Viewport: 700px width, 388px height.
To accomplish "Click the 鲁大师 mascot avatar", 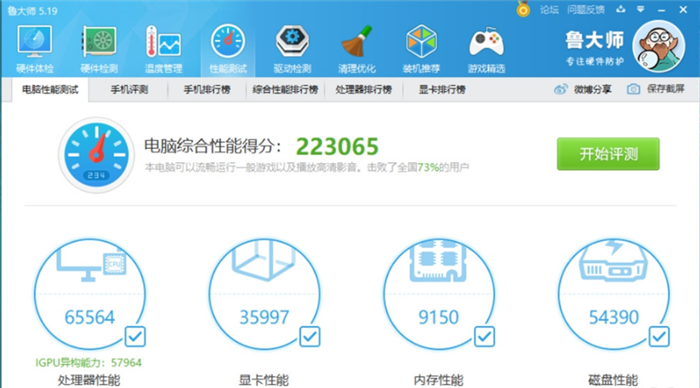I will click(x=658, y=46).
